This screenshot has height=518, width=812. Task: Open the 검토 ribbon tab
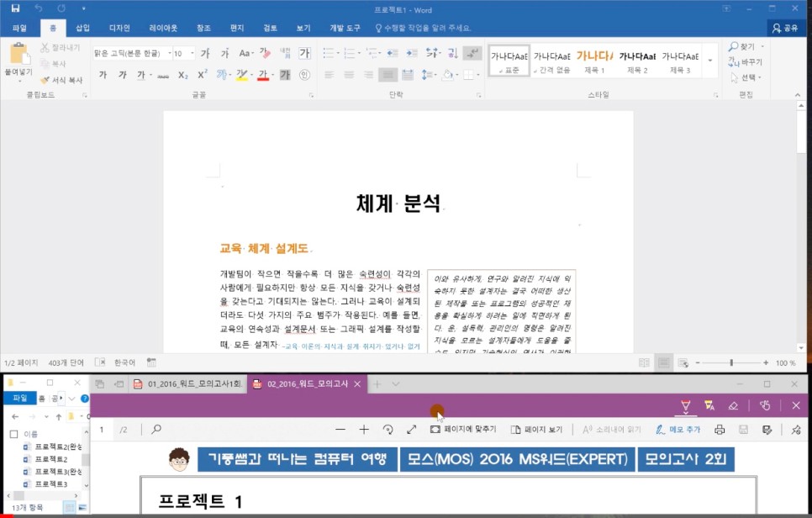point(270,28)
